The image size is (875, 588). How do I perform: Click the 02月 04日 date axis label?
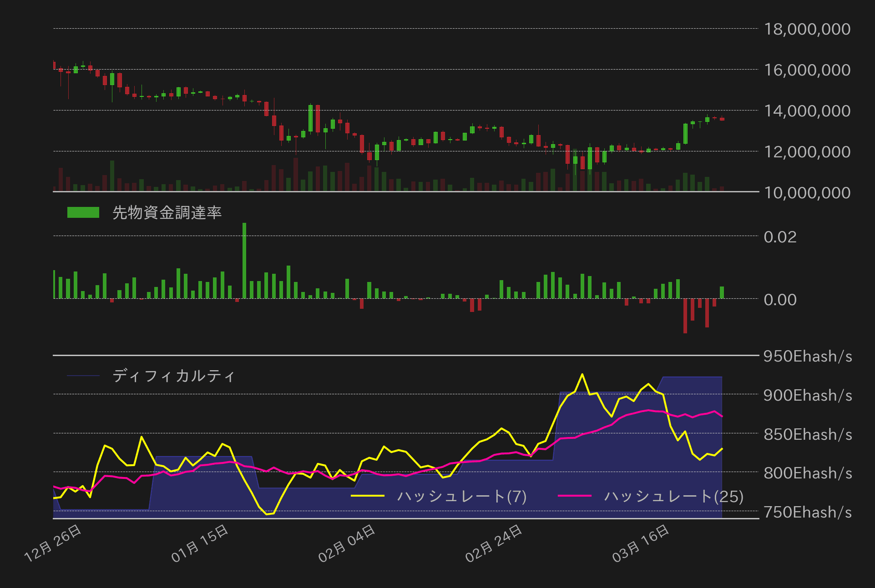click(347, 543)
